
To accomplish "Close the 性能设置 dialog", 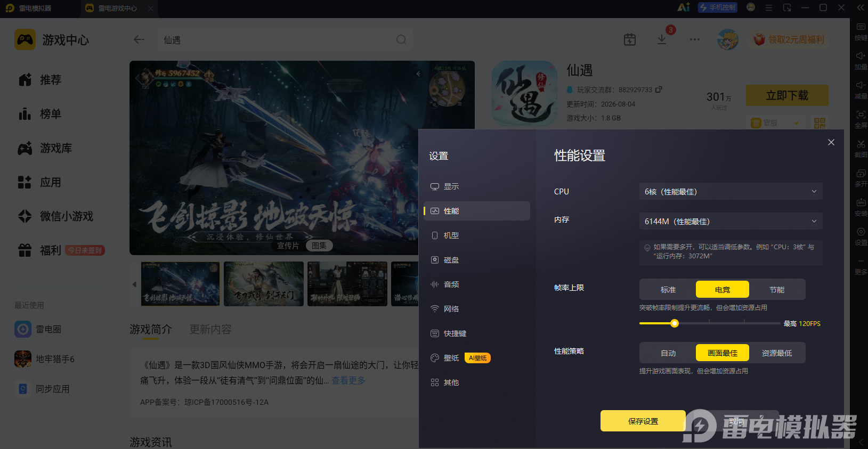I will click(831, 142).
